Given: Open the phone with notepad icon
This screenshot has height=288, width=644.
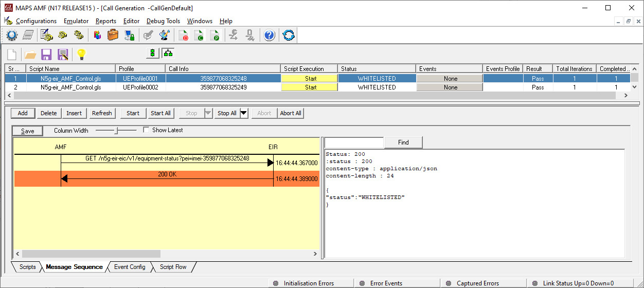Looking at the screenshot, I should tap(46, 35).
